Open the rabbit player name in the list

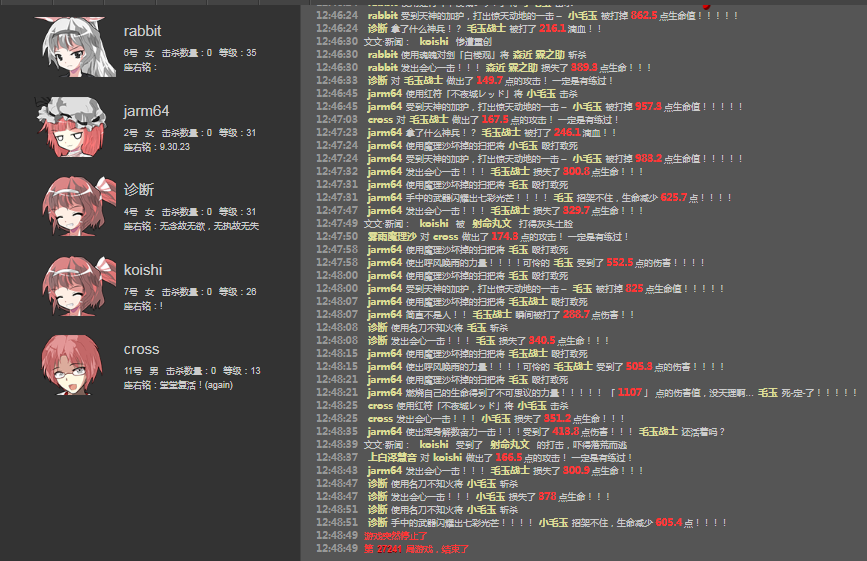(x=142, y=31)
